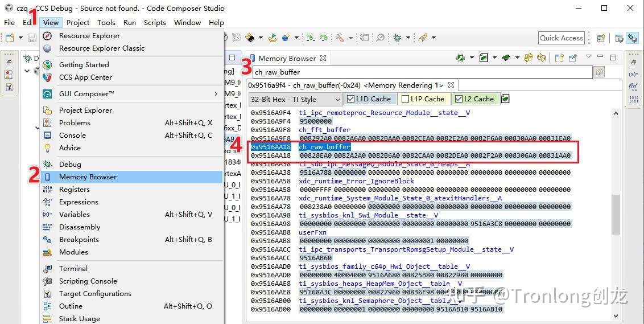Viewport: 644px width, 324px height.
Task: Click the CCS Debug perspective icon
Action: (632, 38)
